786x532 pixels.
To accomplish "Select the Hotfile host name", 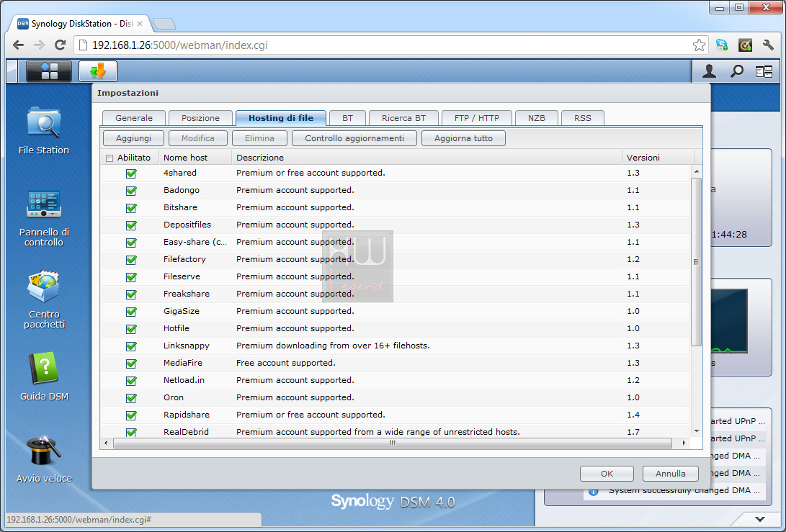I will pyautogui.click(x=177, y=328).
